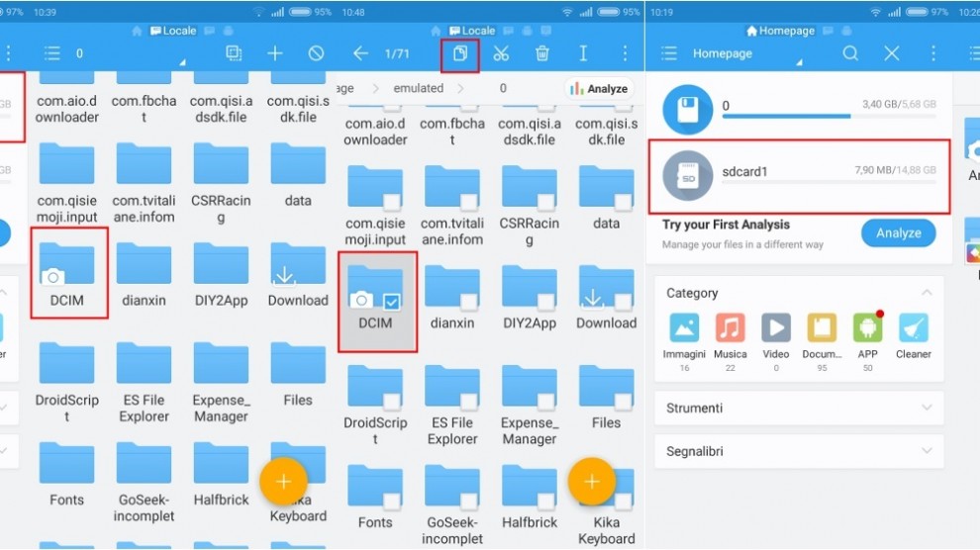Check the com.tvitaliane.infom folder checkbox
This screenshot has width=980, height=550.
469,202
